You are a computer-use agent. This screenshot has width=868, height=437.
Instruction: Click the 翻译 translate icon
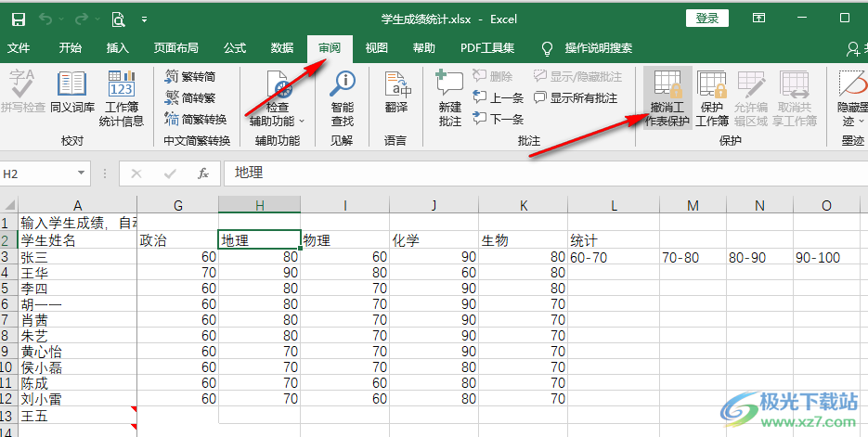[396, 93]
